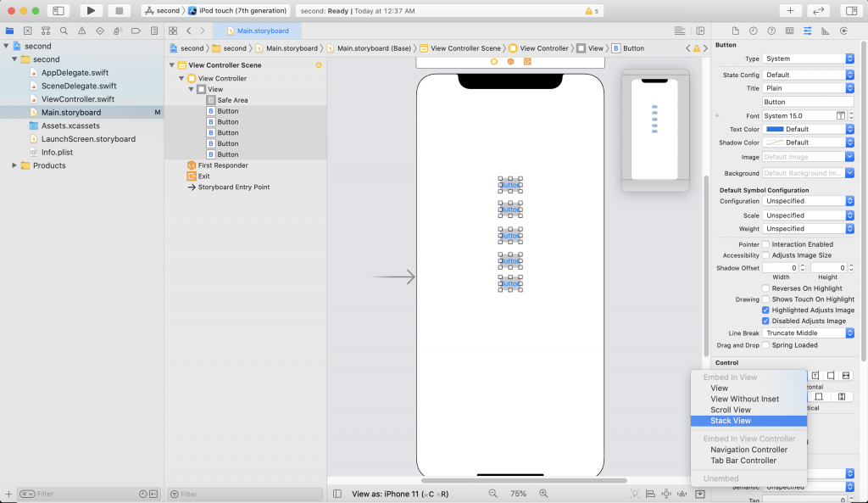This screenshot has width=868, height=503.
Task: Choose Tab Bar Controller embed option
Action: point(748,461)
